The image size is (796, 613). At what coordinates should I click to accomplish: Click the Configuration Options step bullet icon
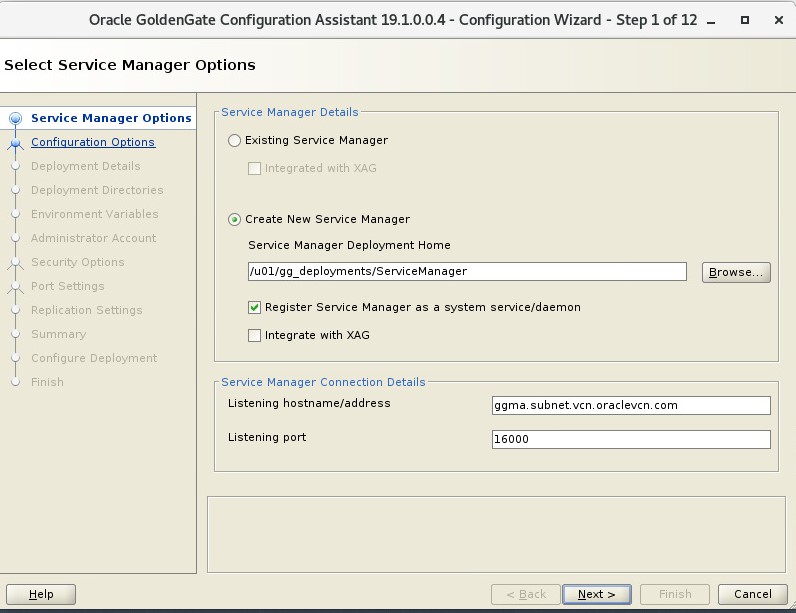pyautogui.click(x=16, y=143)
